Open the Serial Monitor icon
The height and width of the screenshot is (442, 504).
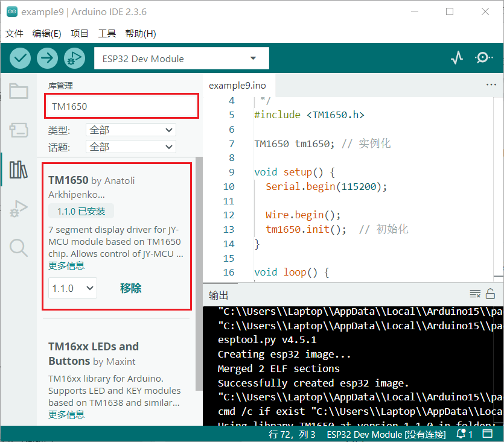click(483, 58)
